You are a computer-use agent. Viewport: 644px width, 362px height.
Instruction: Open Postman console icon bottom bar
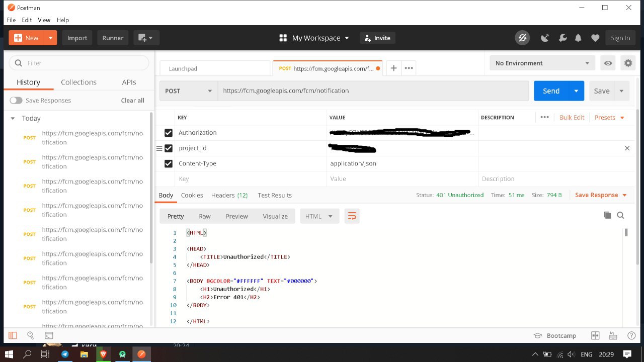(x=49, y=335)
